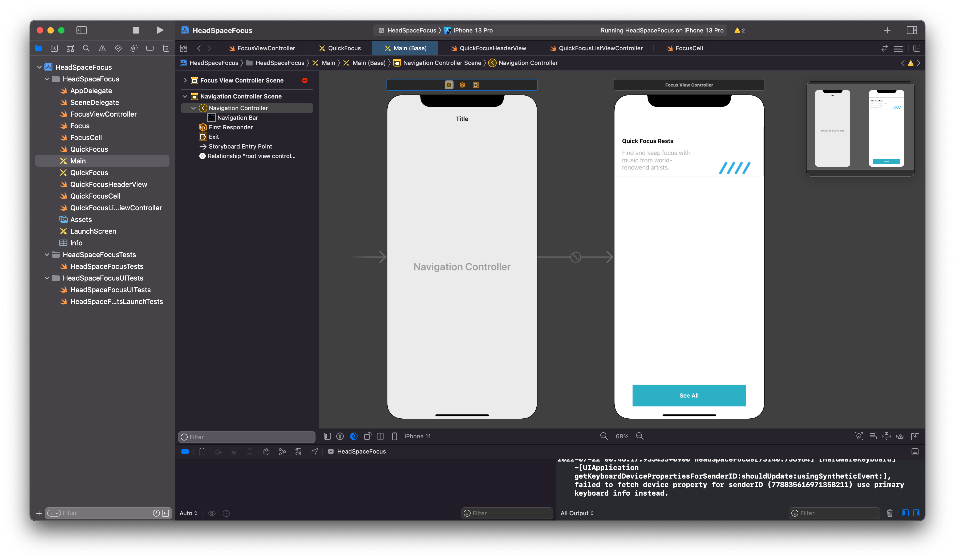The height and width of the screenshot is (560, 955).
Task: Toggle the right inspector panel
Action: click(911, 30)
